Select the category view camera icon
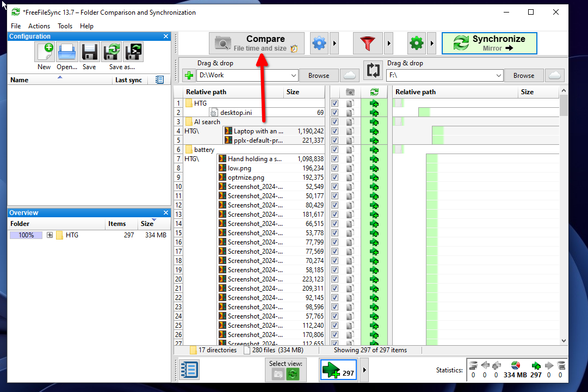The width and height of the screenshot is (588, 392). click(x=278, y=375)
